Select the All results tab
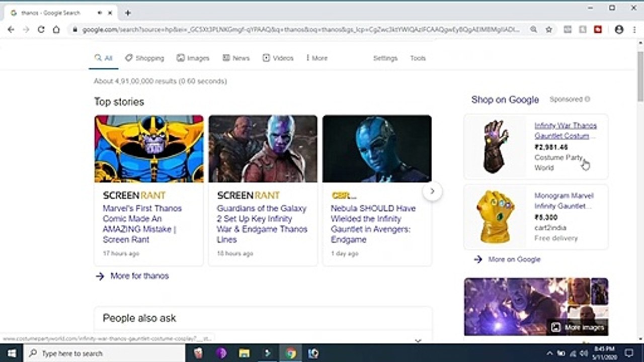Screen dimensions: 644x362 (103, 58)
